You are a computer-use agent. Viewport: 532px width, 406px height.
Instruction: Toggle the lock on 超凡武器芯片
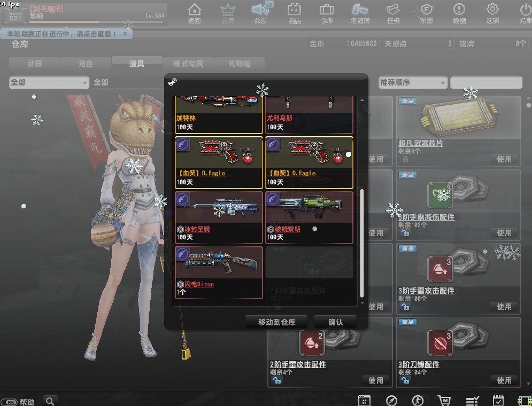pos(405,159)
